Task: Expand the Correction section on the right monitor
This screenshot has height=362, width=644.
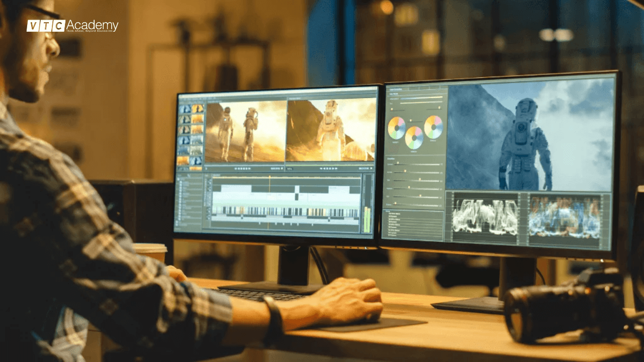Action: pos(390,158)
